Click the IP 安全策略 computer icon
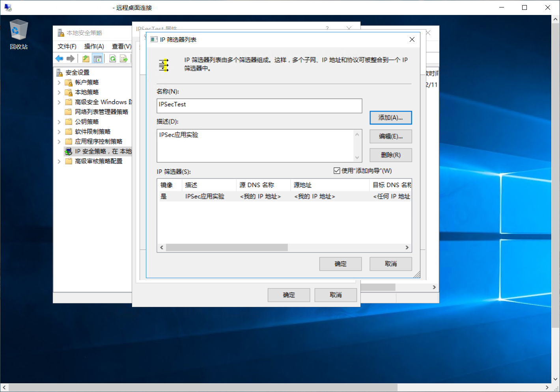The height and width of the screenshot is (392, 560). tap(69, 151)
